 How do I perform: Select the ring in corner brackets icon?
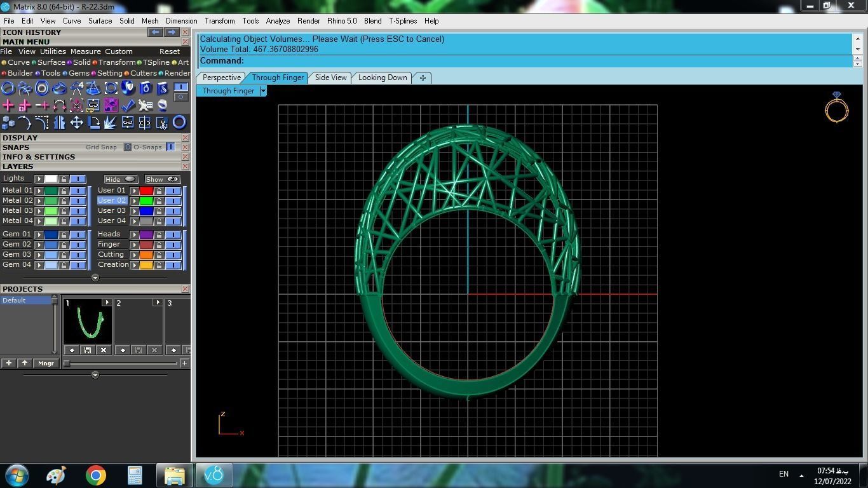click(111, 88)
